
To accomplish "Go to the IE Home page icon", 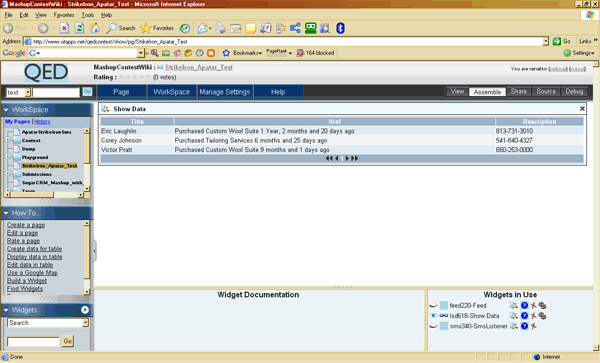I will (x=95, y=28).
